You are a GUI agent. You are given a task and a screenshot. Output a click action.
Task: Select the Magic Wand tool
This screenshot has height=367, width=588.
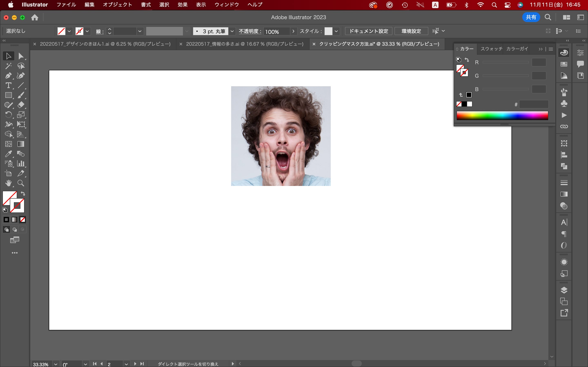8,66
